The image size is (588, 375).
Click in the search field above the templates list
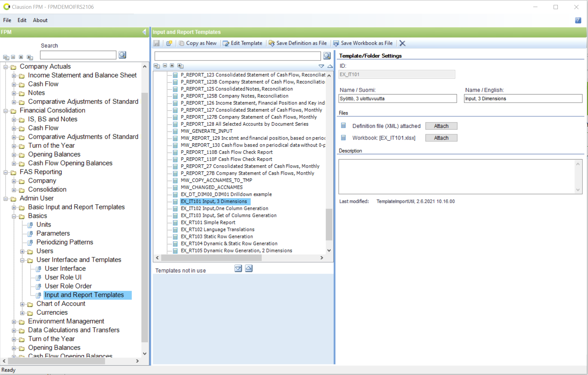[x=238, y=56]
